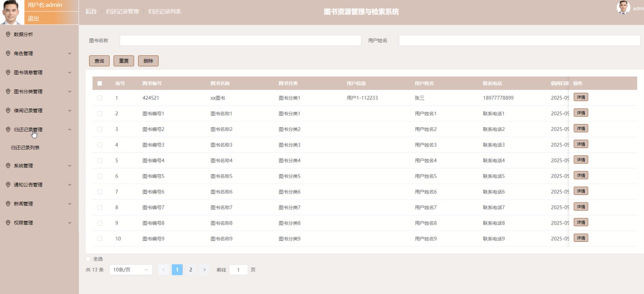Click the cell 用户1-112233
Image resolution: width=644 pixels, height=294 pixels.
pos(362,98)
